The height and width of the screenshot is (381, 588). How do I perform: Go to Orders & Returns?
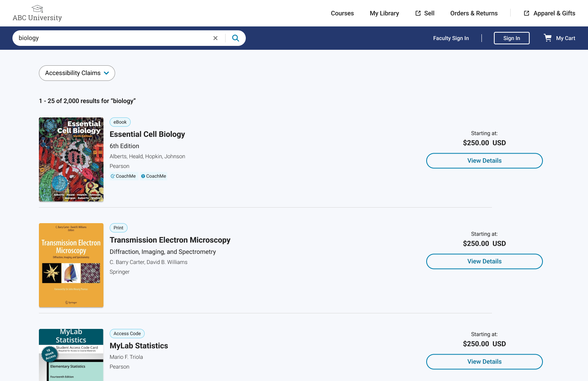tap(474, 13)
